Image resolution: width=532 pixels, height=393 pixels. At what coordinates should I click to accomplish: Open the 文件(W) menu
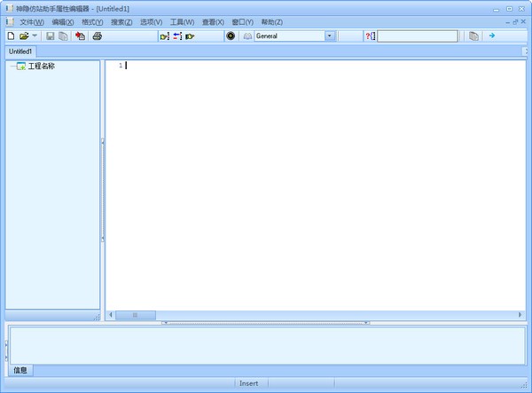click(32, 21)
